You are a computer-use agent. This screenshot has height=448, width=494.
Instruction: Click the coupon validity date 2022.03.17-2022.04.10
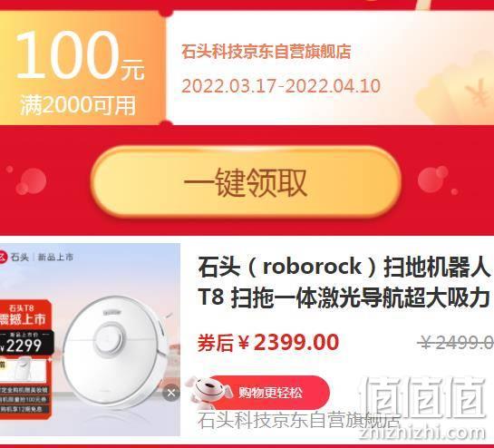click(281, 86)
